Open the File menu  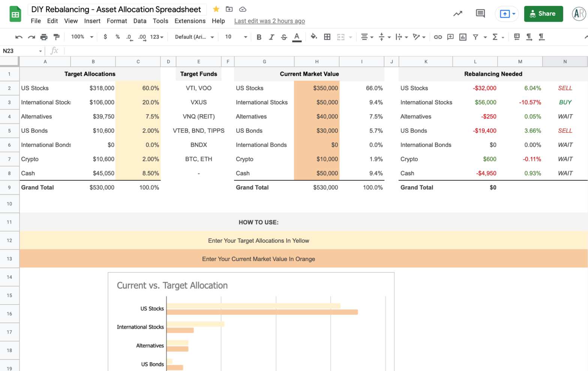click(x=36, y=21)
